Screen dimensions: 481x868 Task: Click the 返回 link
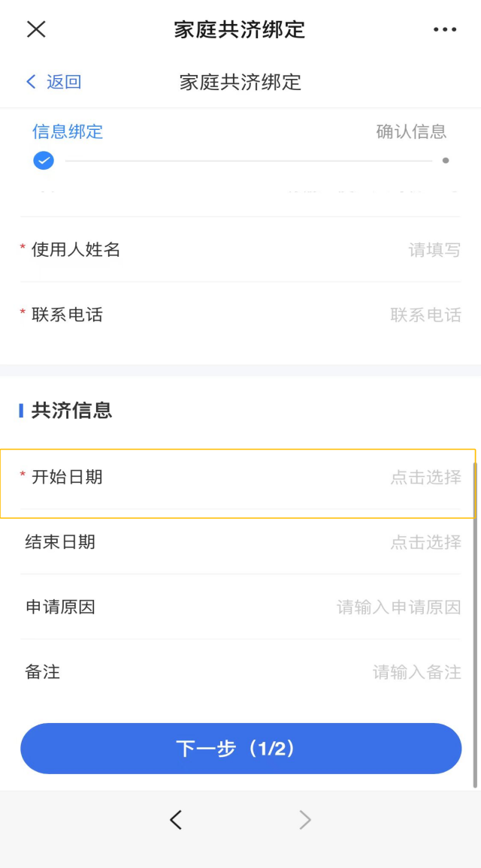[64, 82]
